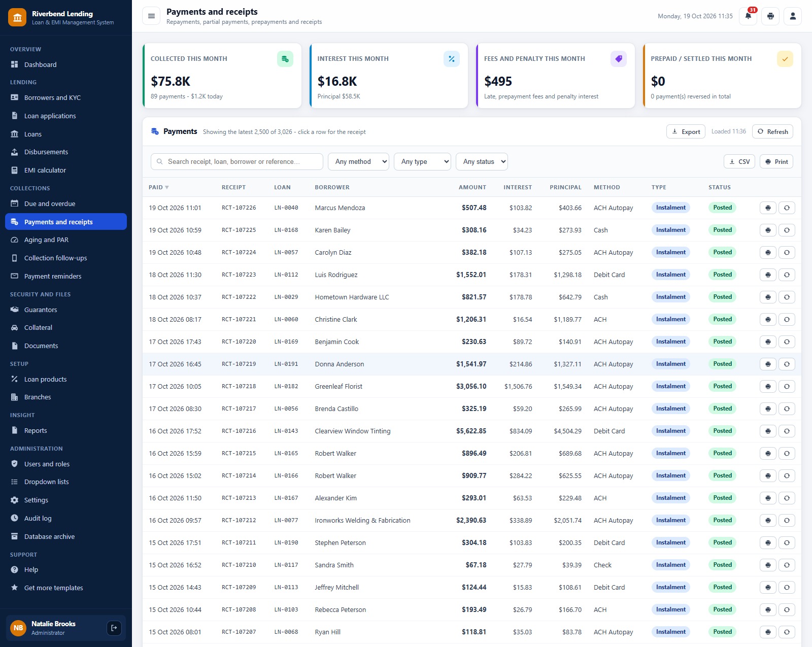Sort by the PAID column header arrow
The width and height of the screenshot is (812, 647).
(x=167, y=188)
